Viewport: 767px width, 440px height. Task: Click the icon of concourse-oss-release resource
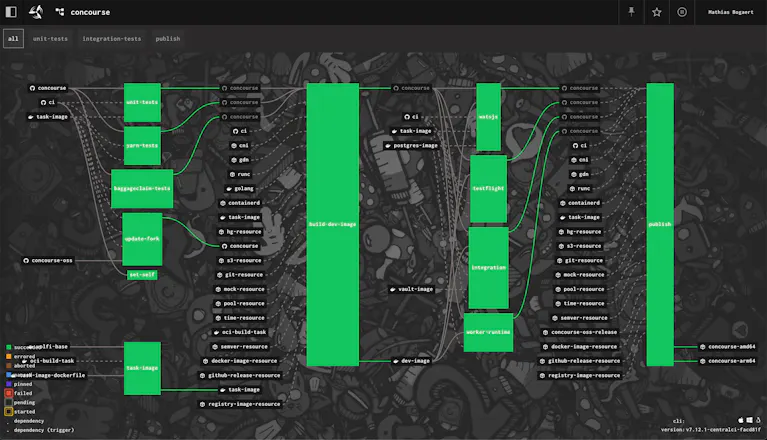click(546, 332)
